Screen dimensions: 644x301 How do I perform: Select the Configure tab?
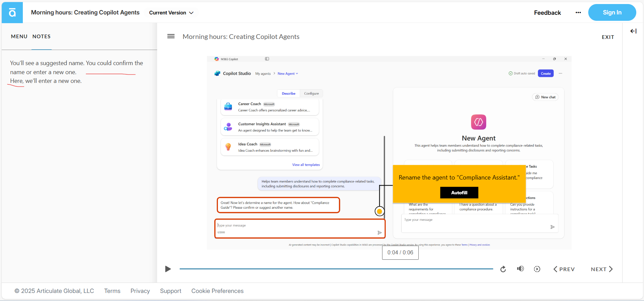[x=311, y=94]
